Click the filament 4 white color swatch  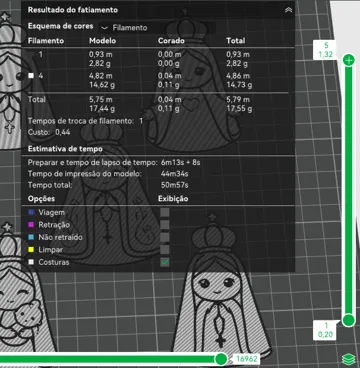click(x=31, y=76)
